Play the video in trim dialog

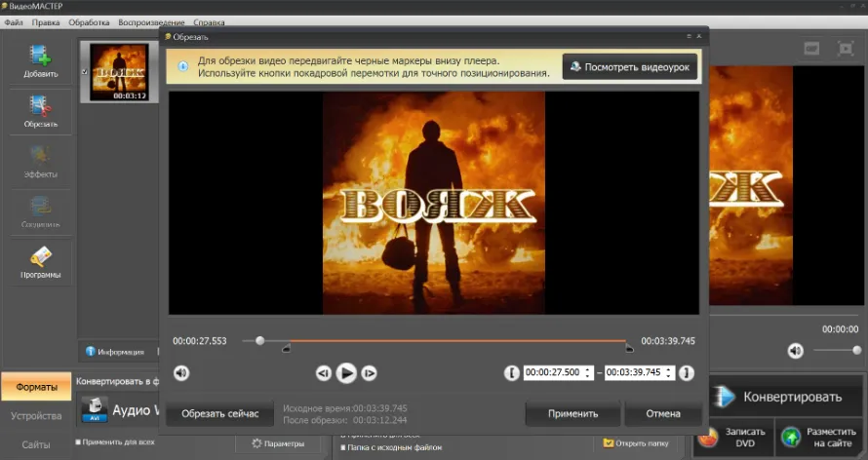tap(346, 373)
